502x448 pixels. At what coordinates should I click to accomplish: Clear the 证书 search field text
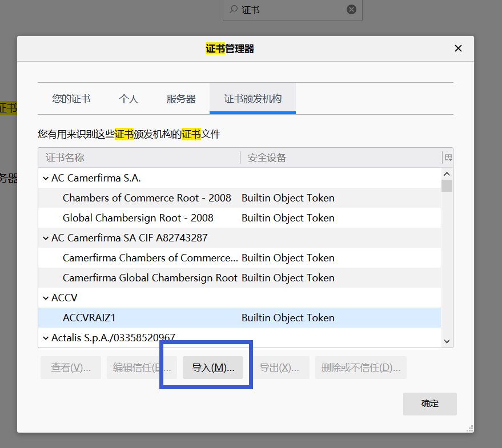[x=351, y=9]
